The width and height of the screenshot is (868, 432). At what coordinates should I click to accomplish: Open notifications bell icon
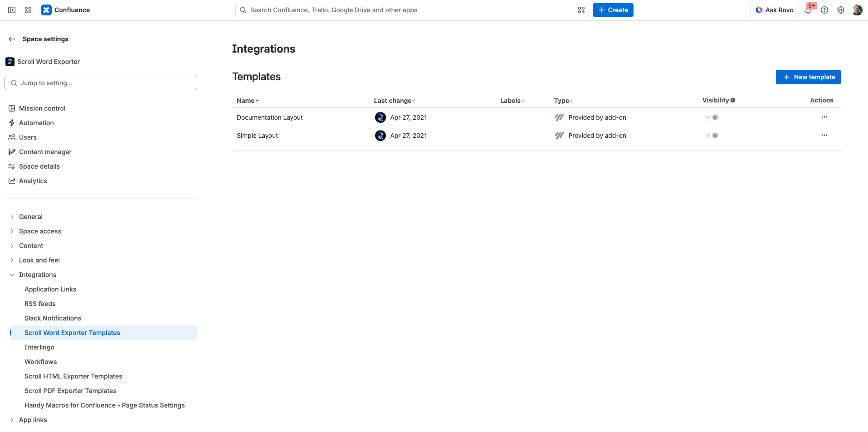(808, 10)
